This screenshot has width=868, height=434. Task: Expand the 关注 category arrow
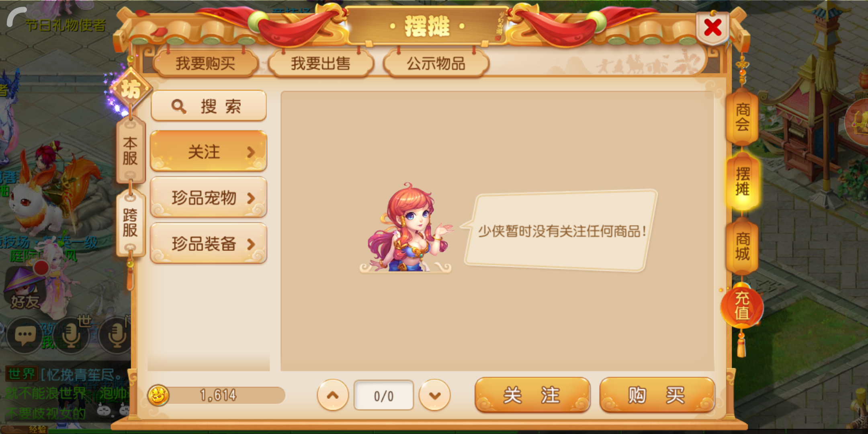point(251,152)
